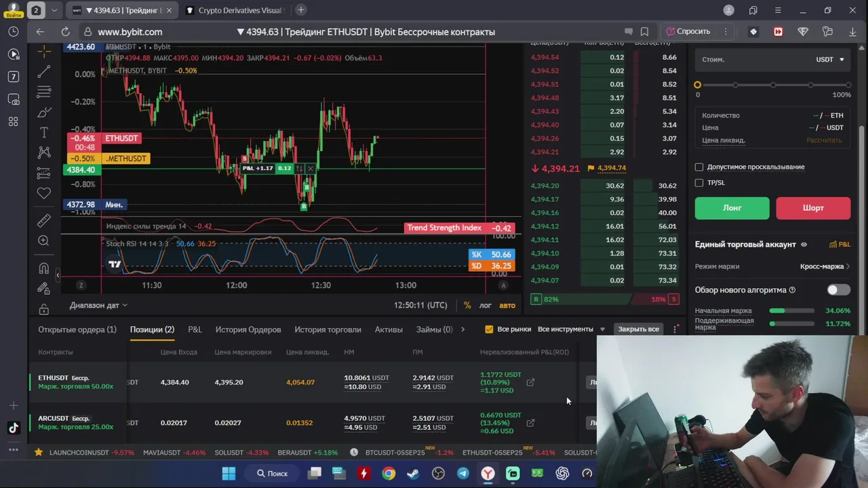Screen dimensions: 868x488
Task: Select the ruler measure tool
Action: coord(44,220)
